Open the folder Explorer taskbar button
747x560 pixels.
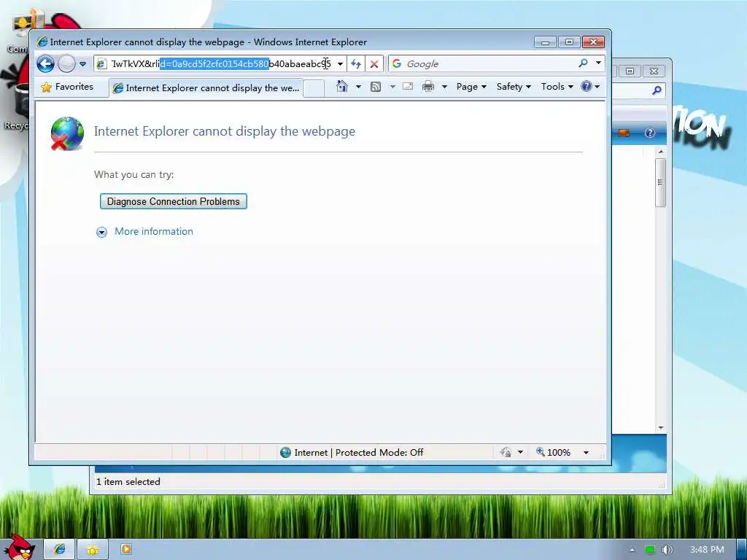[x=93, y=550]
